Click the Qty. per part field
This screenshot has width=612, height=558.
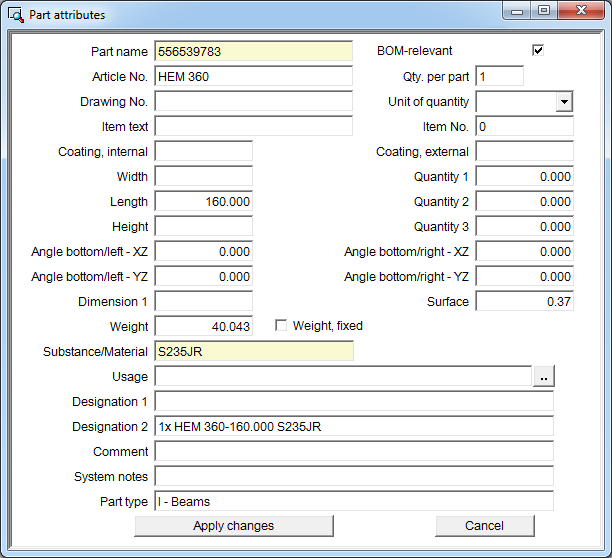499,77
